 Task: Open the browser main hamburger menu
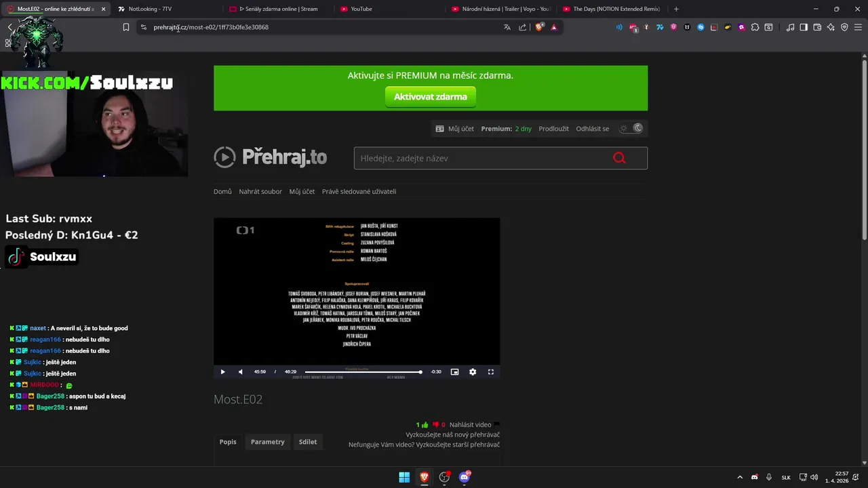[858, 27]
